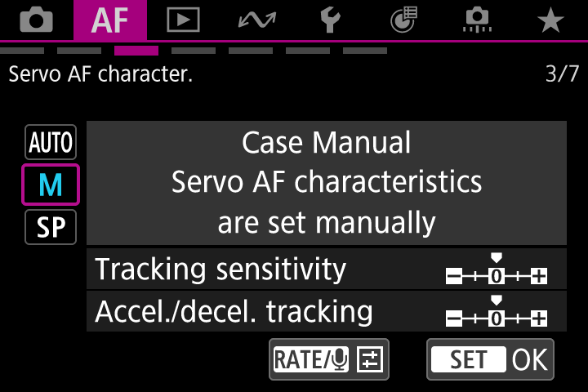The image size is (588, 392).
Task: Select the AF menu tab
Action: pos(110,20)
